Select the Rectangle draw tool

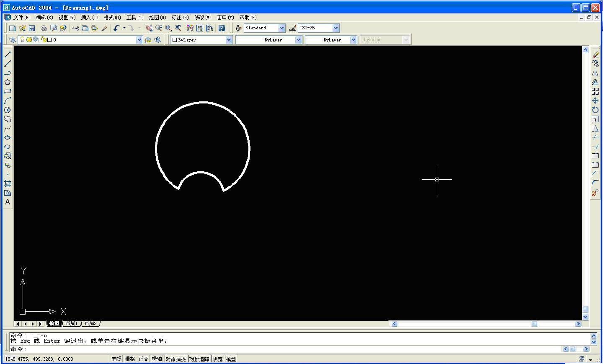[8, 91]
